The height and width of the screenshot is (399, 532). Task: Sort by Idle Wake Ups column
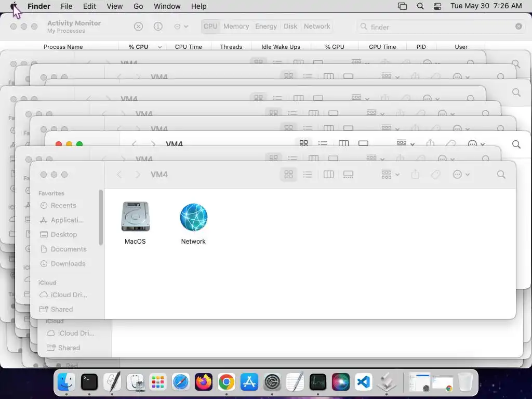281,47
